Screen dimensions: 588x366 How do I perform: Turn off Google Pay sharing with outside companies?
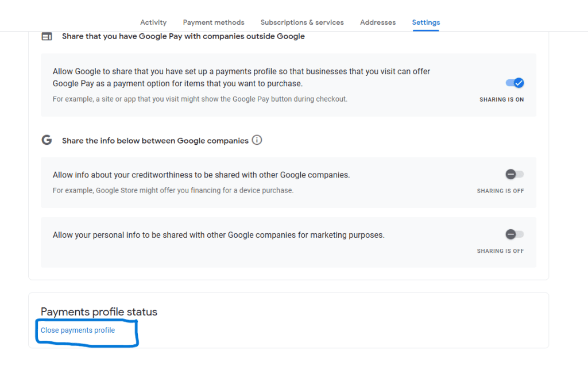[x=514, y=83]
